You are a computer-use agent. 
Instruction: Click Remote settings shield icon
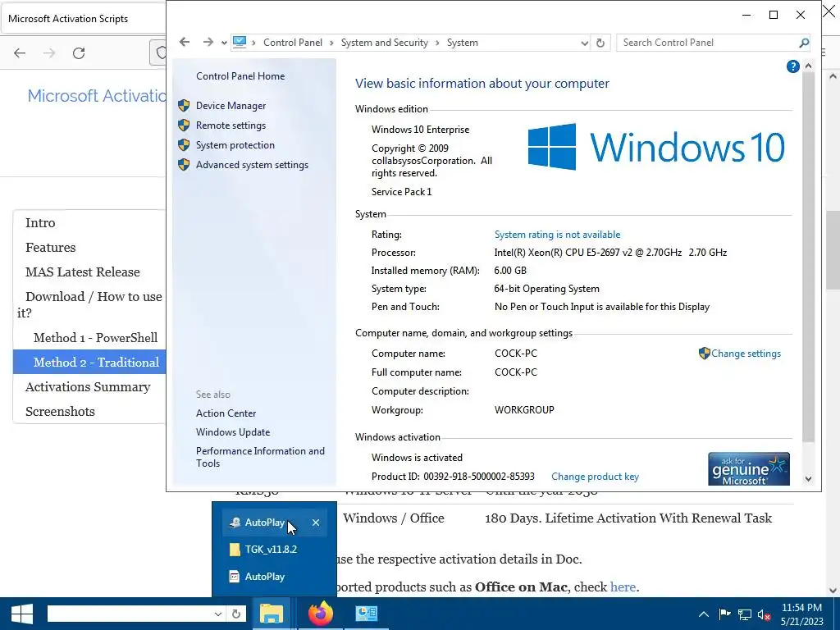pyautogui.click(x=184, y=126)
